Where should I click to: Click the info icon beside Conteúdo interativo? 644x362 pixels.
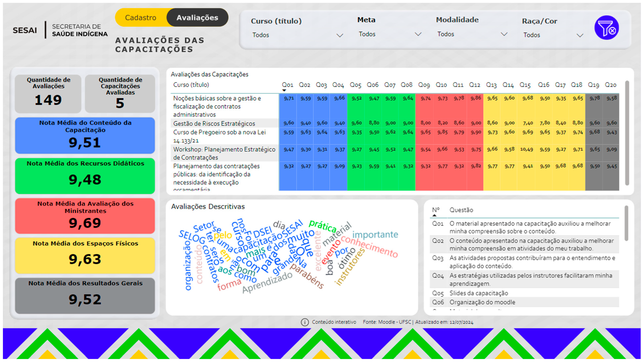click(x=305, y=322)
